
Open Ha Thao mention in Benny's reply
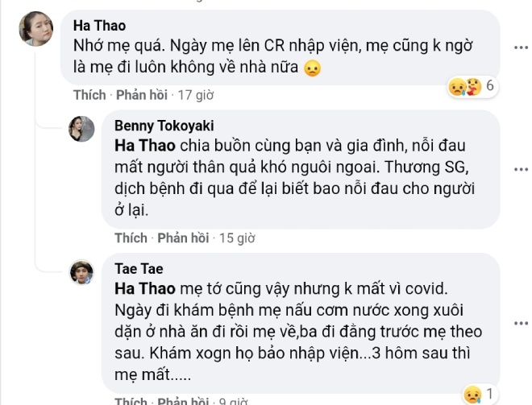[x=145, y=146]
